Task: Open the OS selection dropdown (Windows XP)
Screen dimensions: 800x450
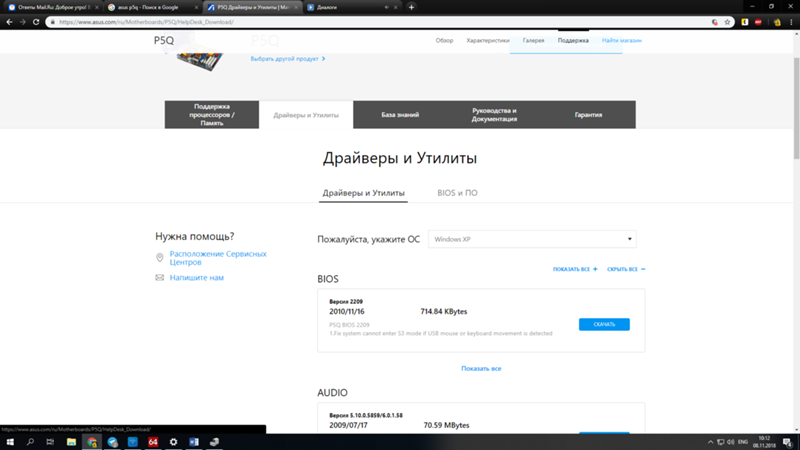Action: pyautogui.click(x=532, y=239)
